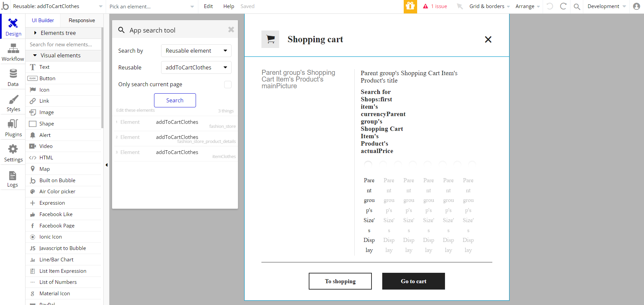
Task: Open the Styles brush icon
Action: [13, 100]
